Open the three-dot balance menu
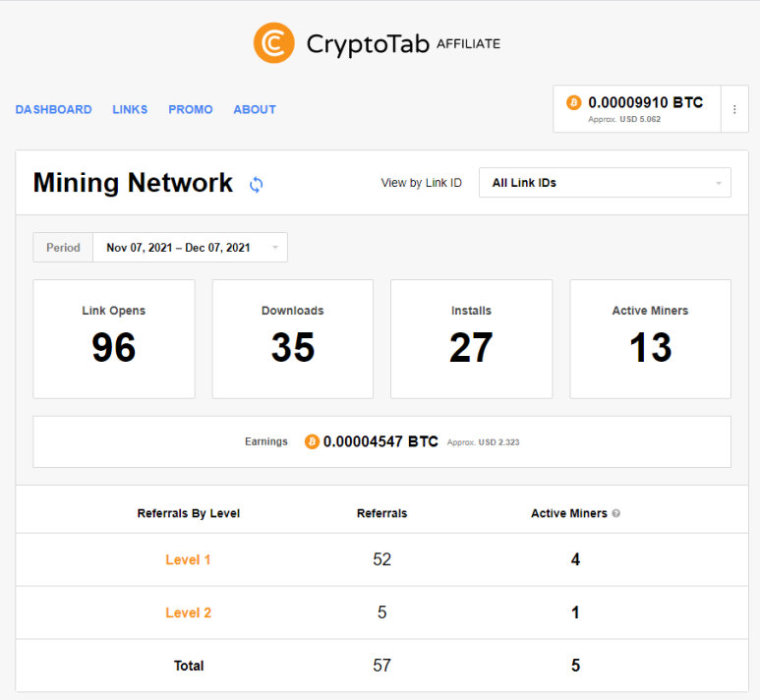The image size is (760, 700). 734,109
